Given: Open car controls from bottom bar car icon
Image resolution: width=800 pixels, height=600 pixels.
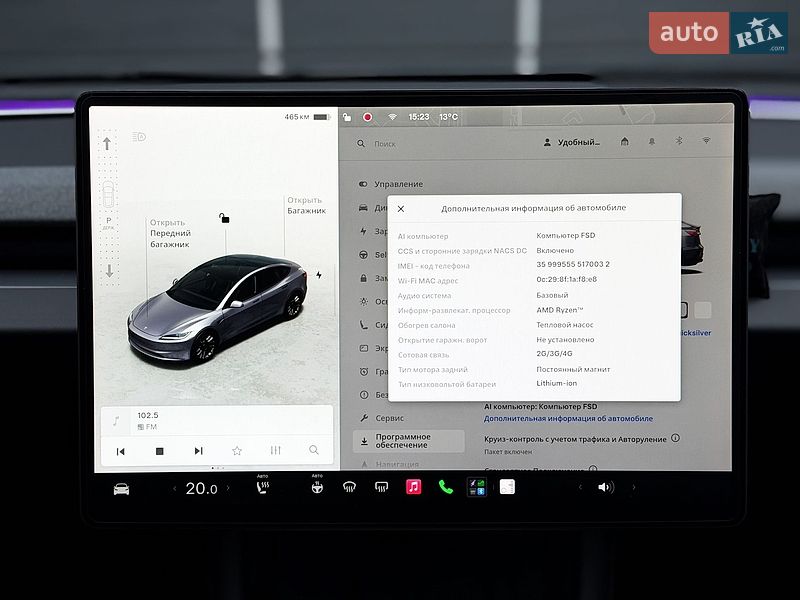Looking at the screenshot, I should (x=121, y=489).
